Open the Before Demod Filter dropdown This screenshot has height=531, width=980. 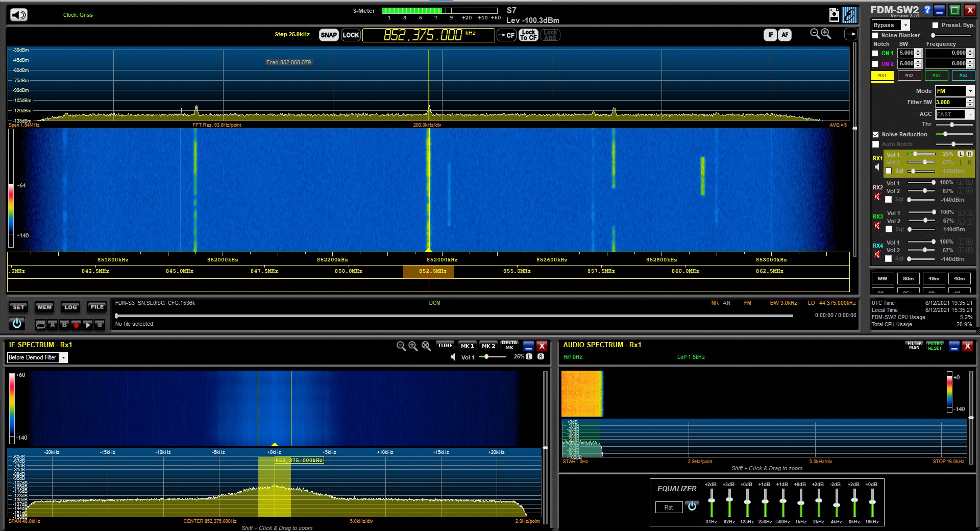click(64, 357)
